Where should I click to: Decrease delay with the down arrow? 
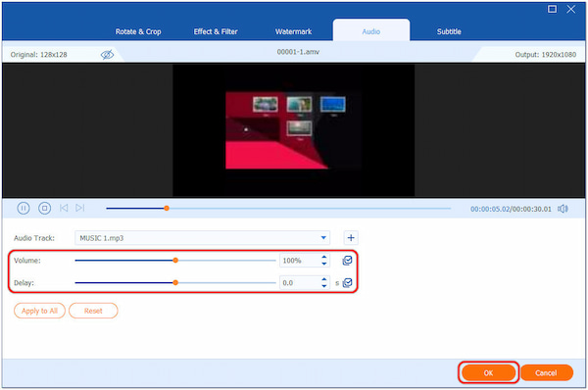pos(324,286)
